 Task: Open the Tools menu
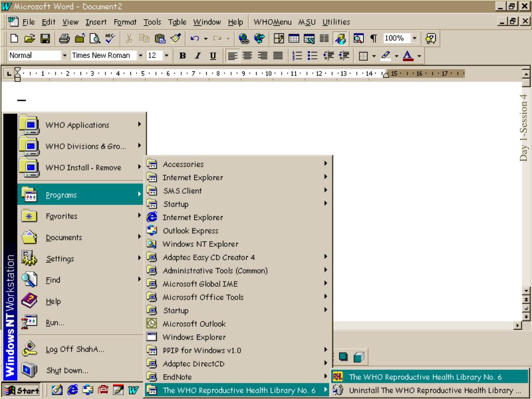point(152,22)
